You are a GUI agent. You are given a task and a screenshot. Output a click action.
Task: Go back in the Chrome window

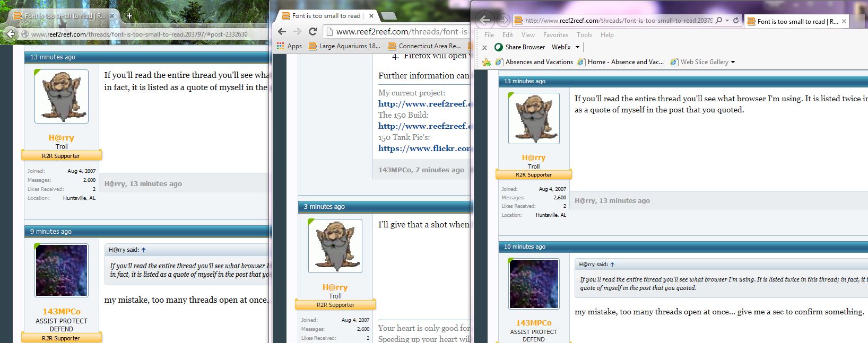[x=282, y=32]
